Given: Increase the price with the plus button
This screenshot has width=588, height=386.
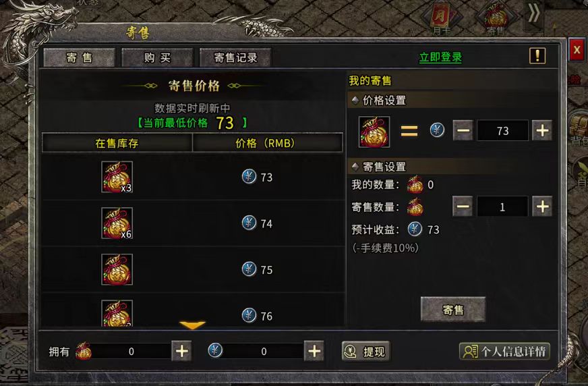Looking at the screenshot, I should [542, 130].
